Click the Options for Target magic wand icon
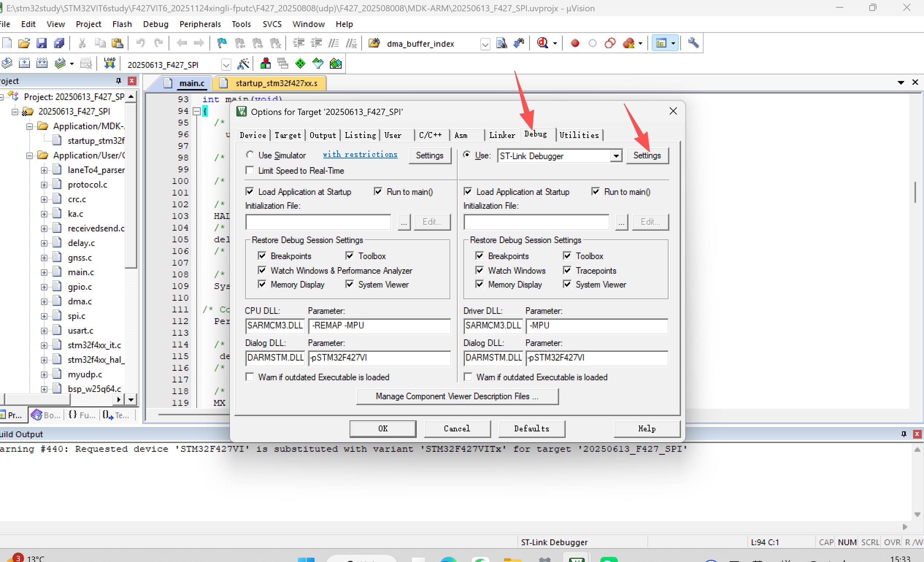Viewport: 924px width, 562px height. (243, 64)
